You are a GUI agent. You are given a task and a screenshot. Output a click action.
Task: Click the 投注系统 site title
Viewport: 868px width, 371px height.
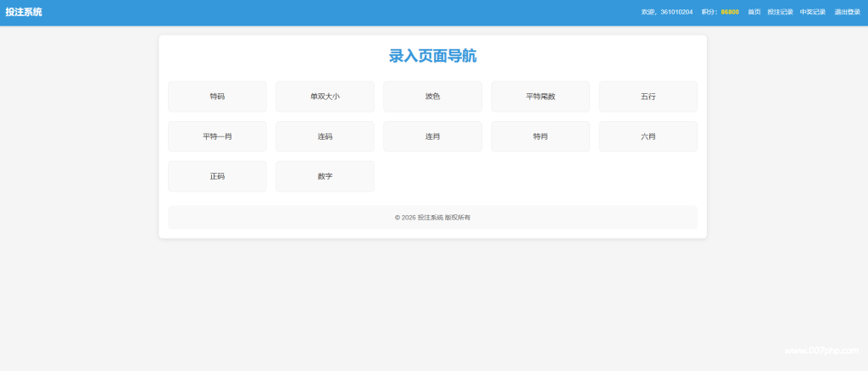tap(24, 12)
